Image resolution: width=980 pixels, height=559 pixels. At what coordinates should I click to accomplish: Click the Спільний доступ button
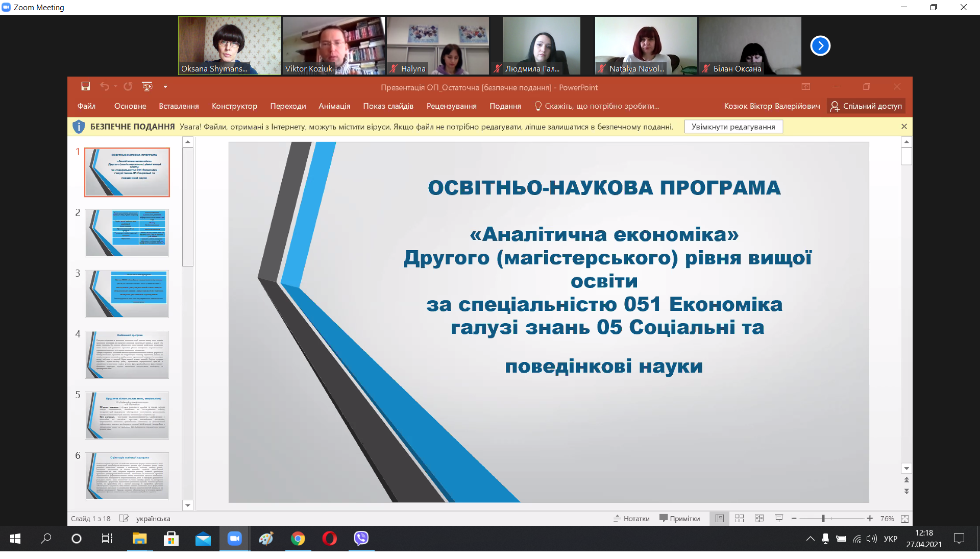coord(866,106)
